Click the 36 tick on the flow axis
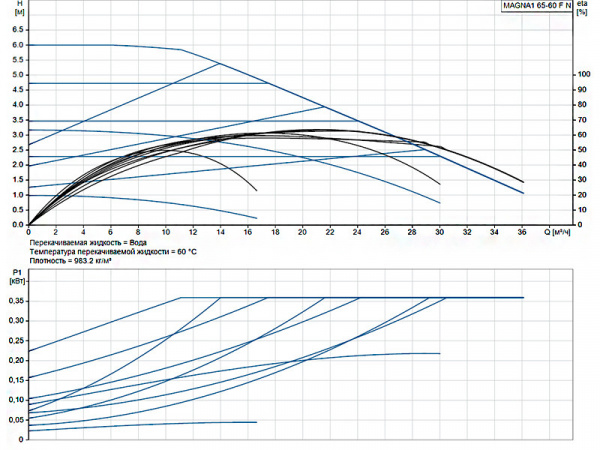 point(522,231)
